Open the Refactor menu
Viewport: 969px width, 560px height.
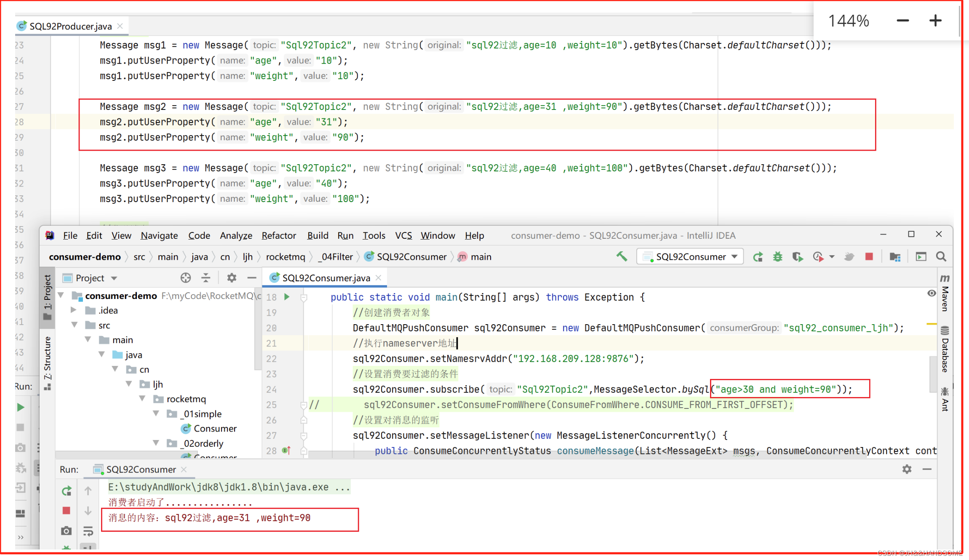pyautogui.click(x=279, y=235)
